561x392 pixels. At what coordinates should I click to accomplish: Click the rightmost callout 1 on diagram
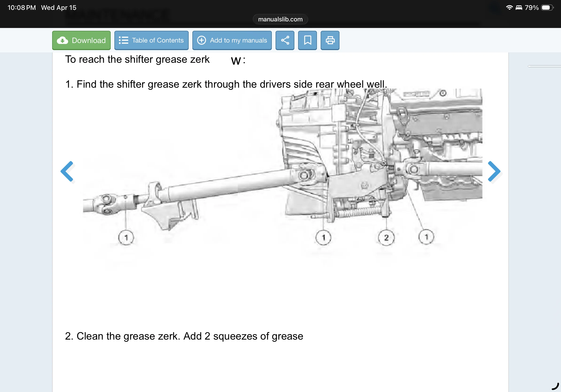(x=426, y=237)
